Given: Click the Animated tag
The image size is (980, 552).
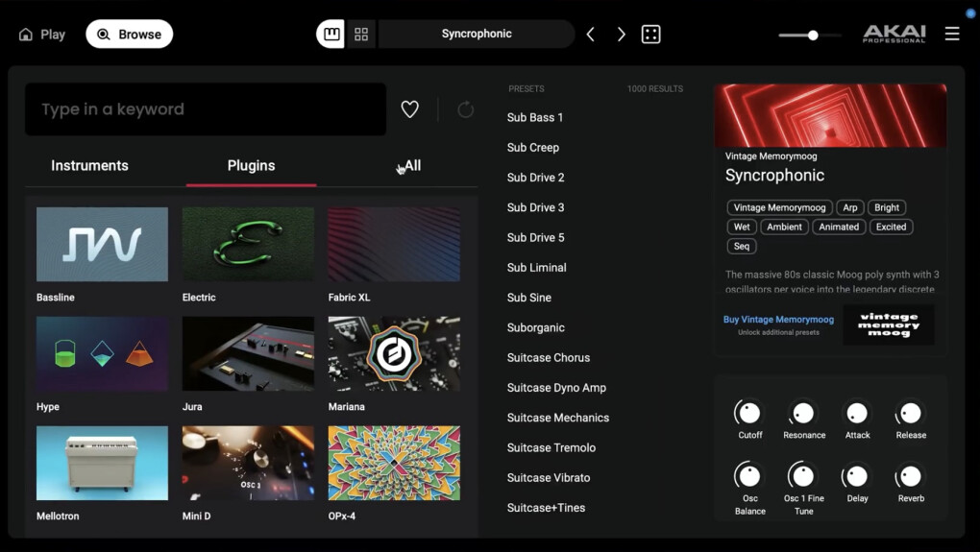Looking at the screenshot, I should coord(839,227).
